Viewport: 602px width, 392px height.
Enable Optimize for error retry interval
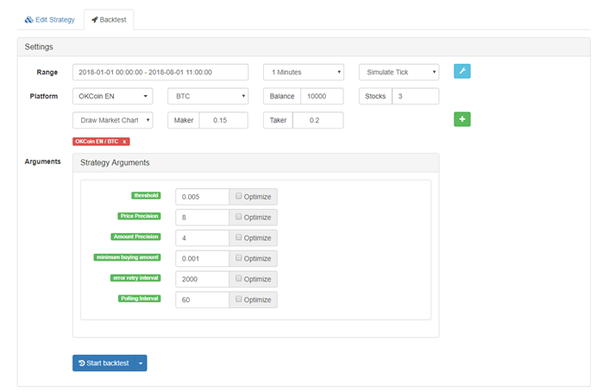pos(238,278)
